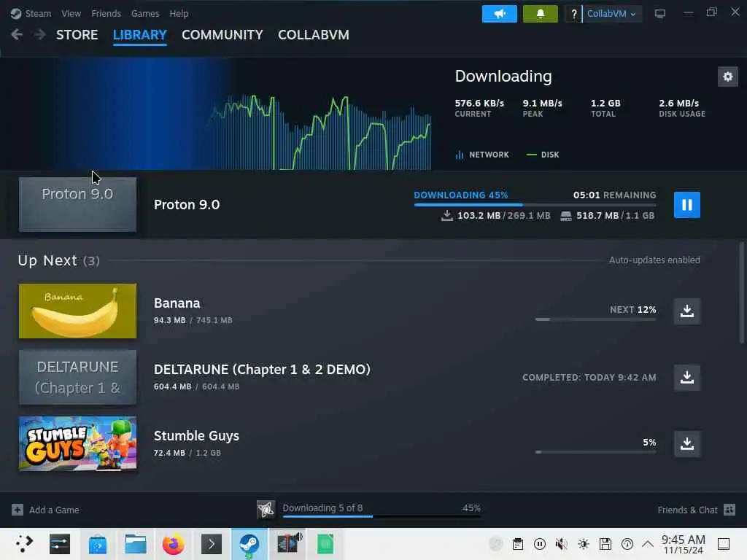Click the DISK graph legend
The height and width of the screenshot is (560, 747).
pos(543,155)
